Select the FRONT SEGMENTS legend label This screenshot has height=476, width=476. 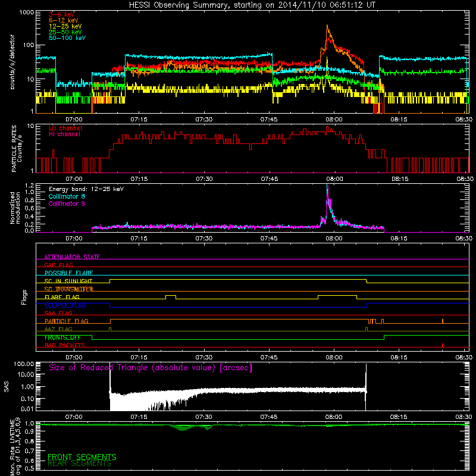pyautogui.click(x=82, y=457)
